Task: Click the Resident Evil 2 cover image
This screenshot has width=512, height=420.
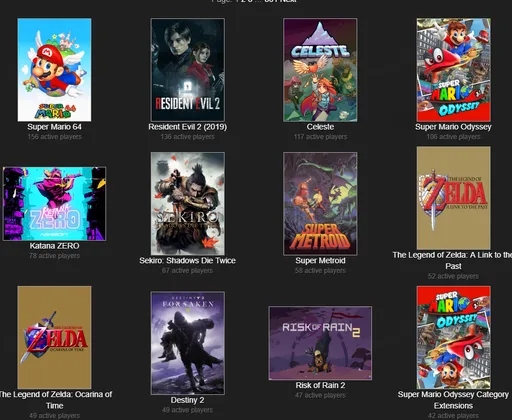Action: [188, 70]
